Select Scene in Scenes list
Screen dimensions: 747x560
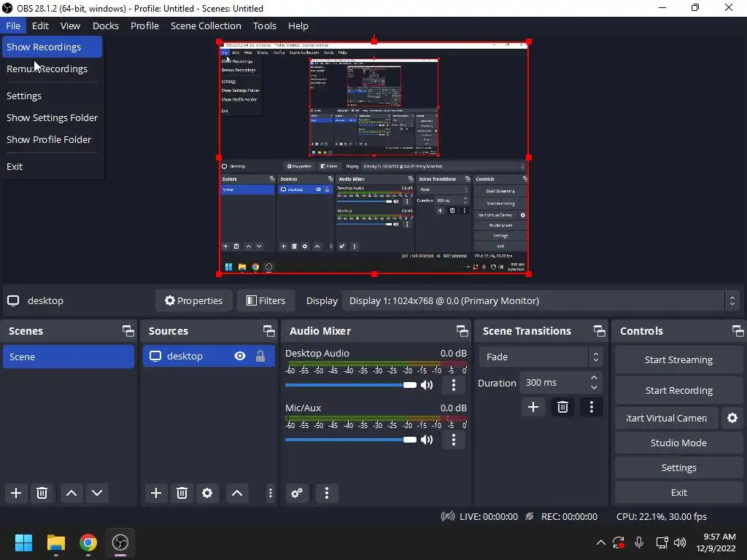tap(68, 357)
